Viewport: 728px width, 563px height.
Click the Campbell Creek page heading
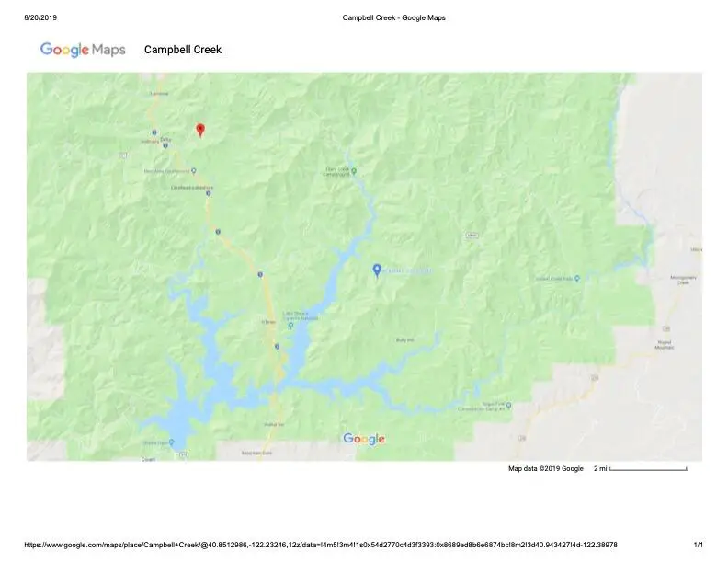tap(183, 50)
